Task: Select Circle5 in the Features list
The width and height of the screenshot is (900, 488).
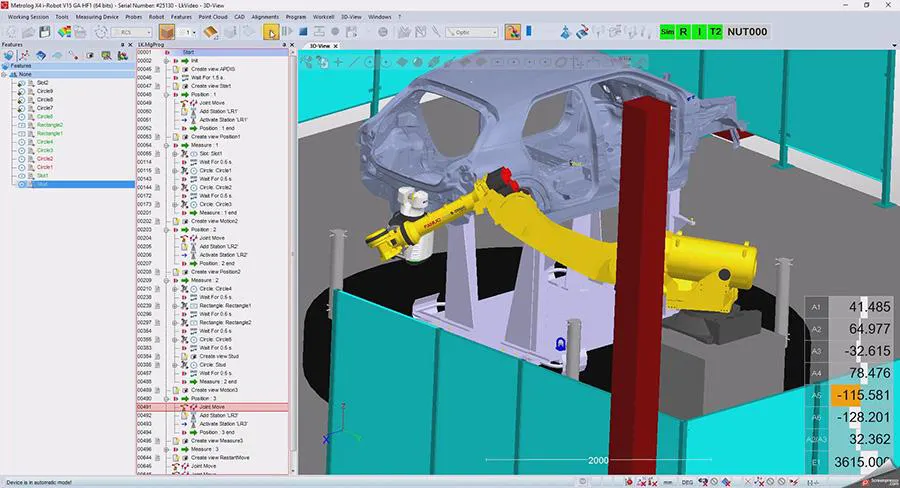Action: click(45, 116)
